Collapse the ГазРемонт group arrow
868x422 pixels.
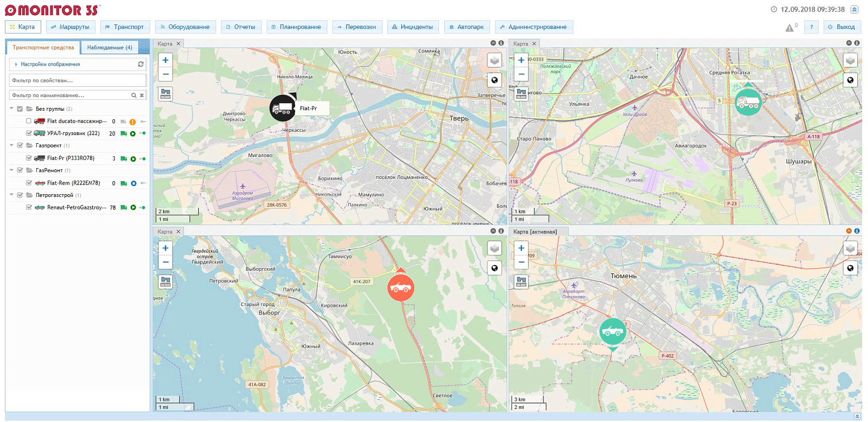(11, 170)
